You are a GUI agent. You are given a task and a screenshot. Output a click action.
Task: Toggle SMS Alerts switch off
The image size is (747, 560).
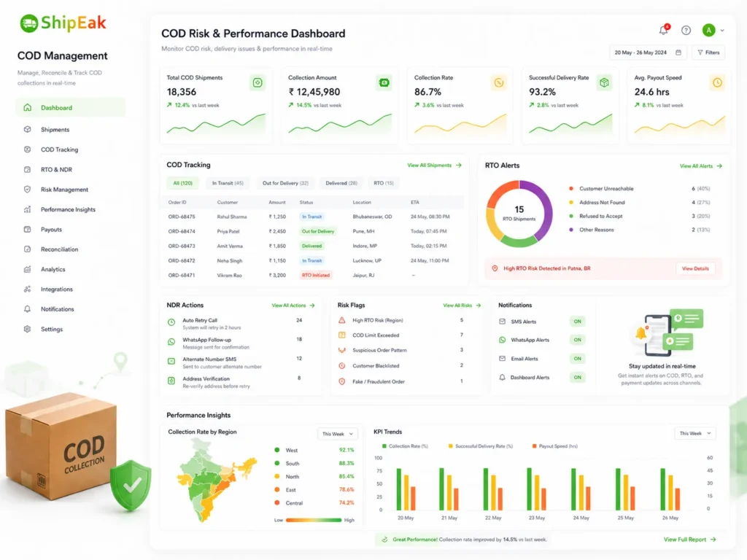click(578, 322)
